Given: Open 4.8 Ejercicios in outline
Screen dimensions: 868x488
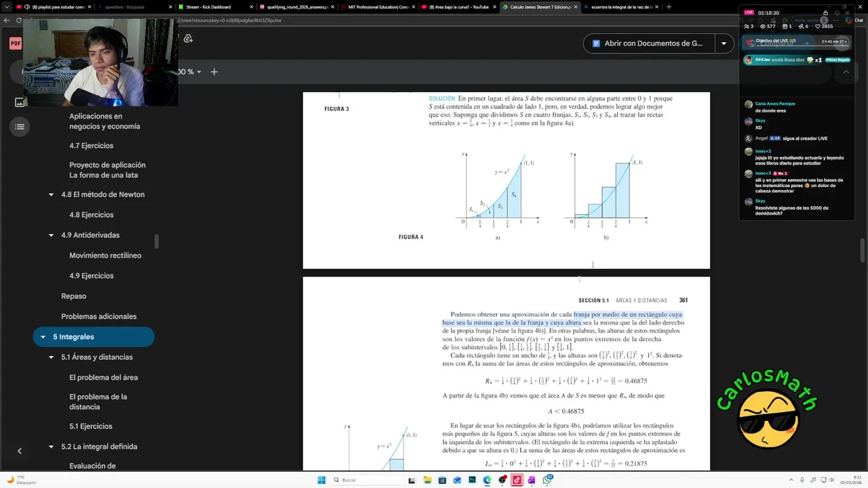Looking at the screenshot, I should [91, 215].
